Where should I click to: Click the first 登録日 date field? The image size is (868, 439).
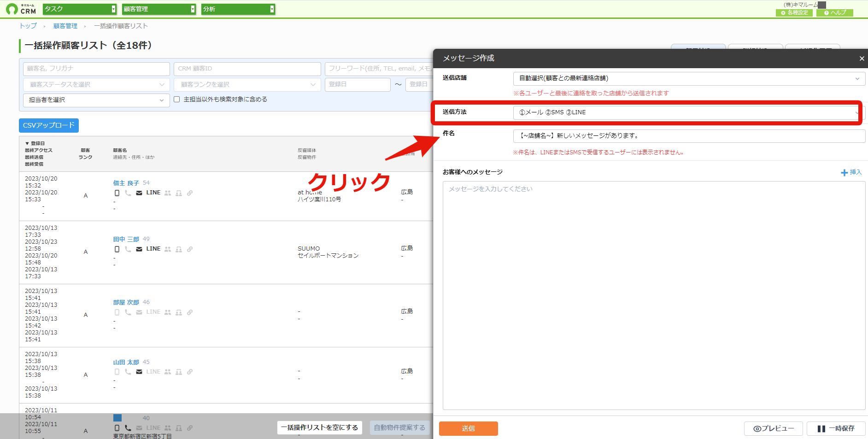click(x=358, y=85)
